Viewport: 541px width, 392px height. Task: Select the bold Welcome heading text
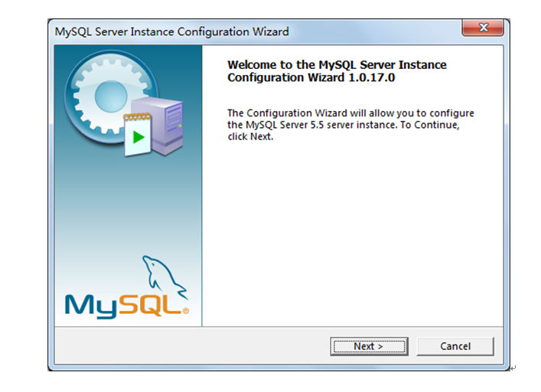pos(337,71)
